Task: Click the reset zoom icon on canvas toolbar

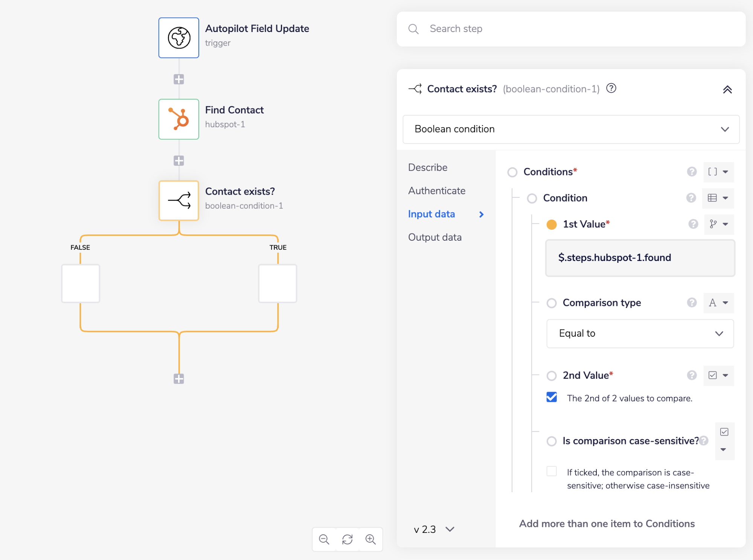Action: pyautogui.click(x=347, y=539)
